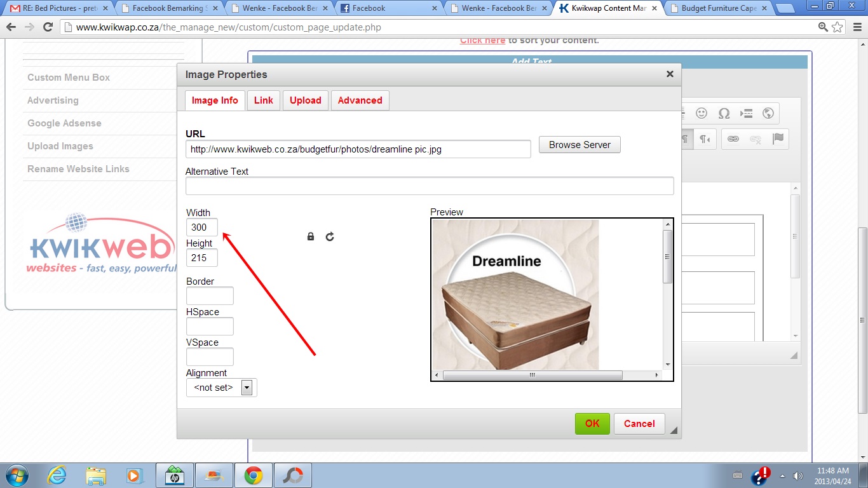Image resolution: width=868 pixels, height=488 pixels.
Task: Open the Advanced tab
Action: (x=360, y=100)
